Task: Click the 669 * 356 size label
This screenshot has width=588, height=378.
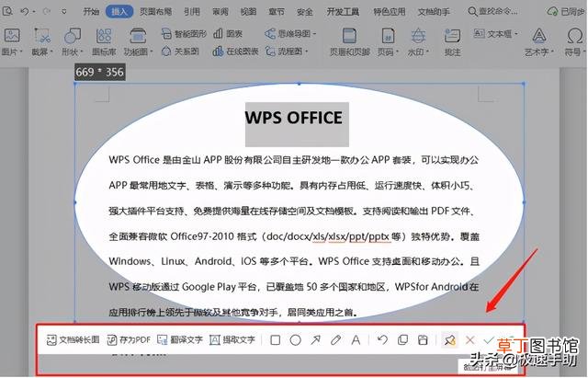Action: coord(100,72)
